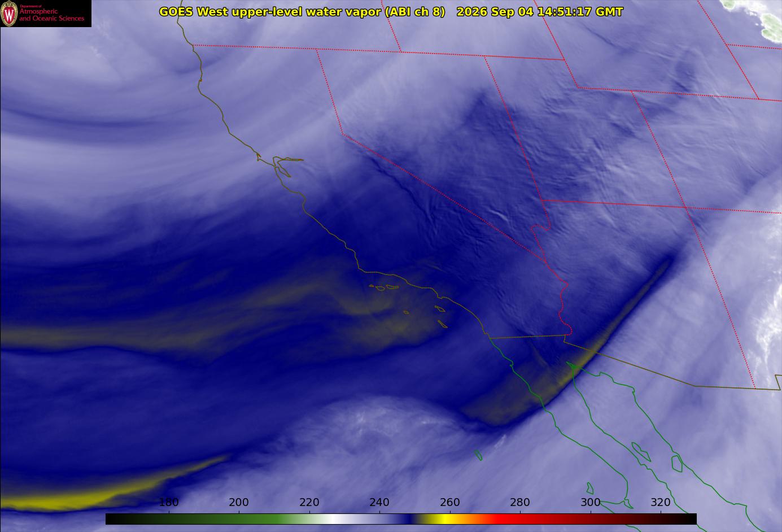Click the Atmospheric and Oceanic Sciences department text
Image resolution: width=782 pixels, height=532 pixels.
[x=51, y=15]
